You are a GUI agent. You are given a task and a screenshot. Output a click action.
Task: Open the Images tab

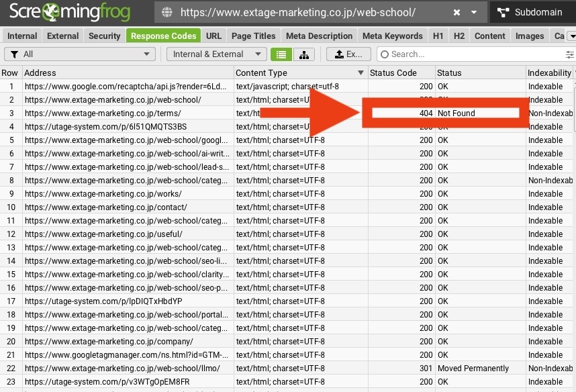point(530,36)
